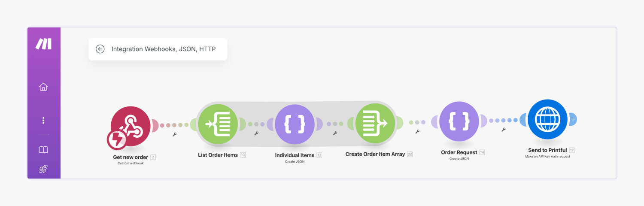
Task: Open the three-dot more menu in sidebar
Action: (x=43, y=121)
